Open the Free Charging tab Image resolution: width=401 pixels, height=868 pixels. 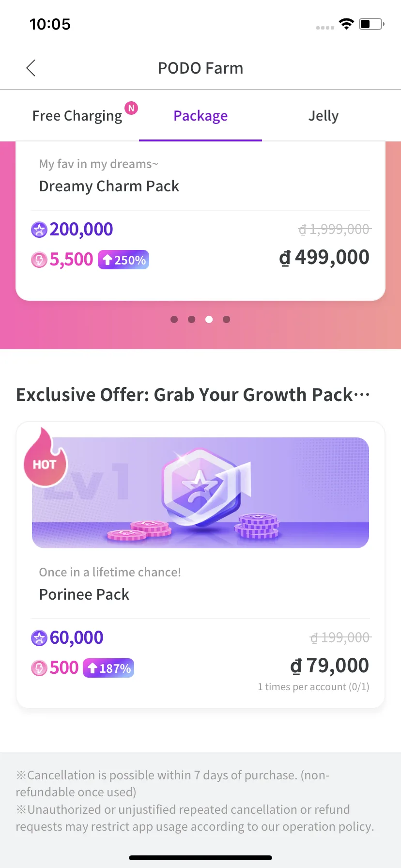(x=77, y=116)
